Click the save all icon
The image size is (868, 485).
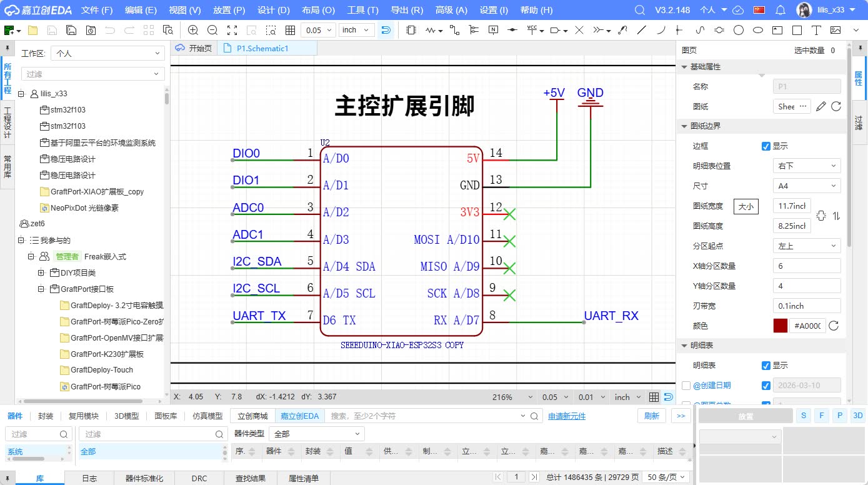tap(72, 30)
